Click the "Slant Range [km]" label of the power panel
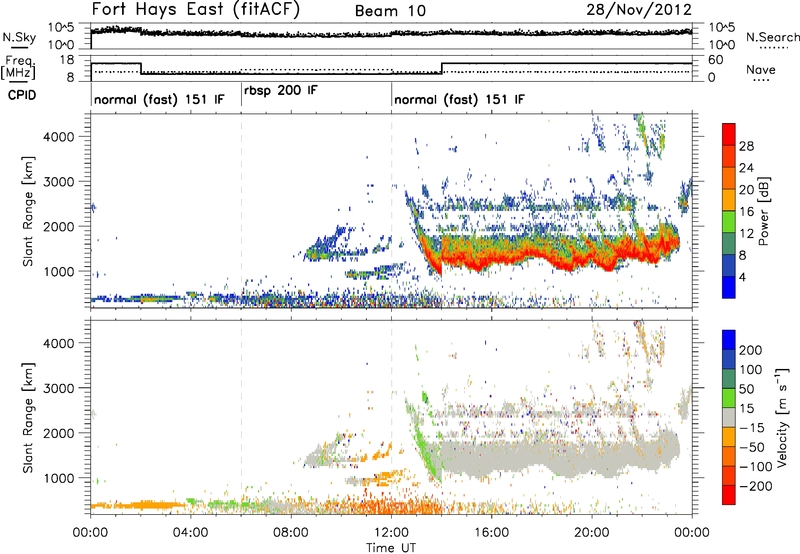 [x=28, y=211]
